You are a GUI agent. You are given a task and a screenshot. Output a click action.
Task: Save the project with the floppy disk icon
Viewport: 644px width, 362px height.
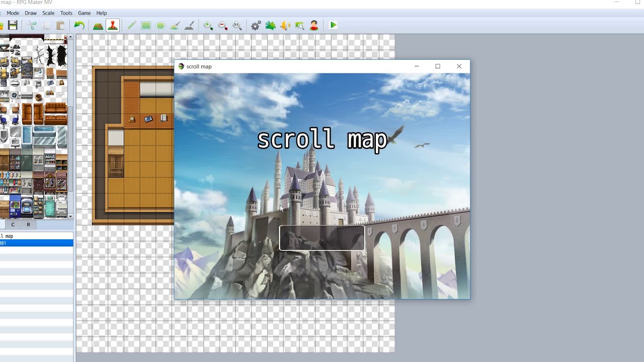point(13,25)
